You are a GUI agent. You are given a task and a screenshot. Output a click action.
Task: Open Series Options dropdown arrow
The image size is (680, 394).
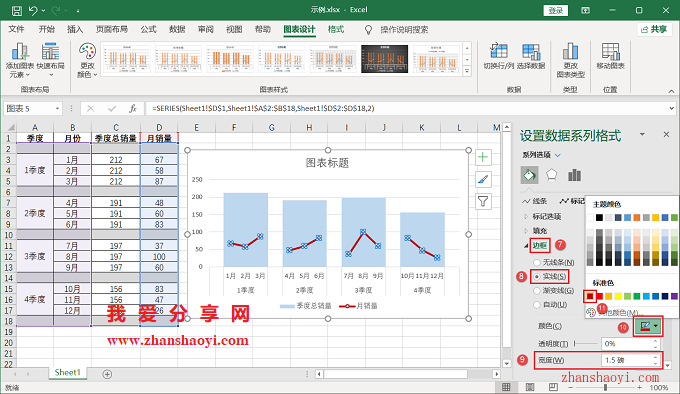(x=558, y=155)
